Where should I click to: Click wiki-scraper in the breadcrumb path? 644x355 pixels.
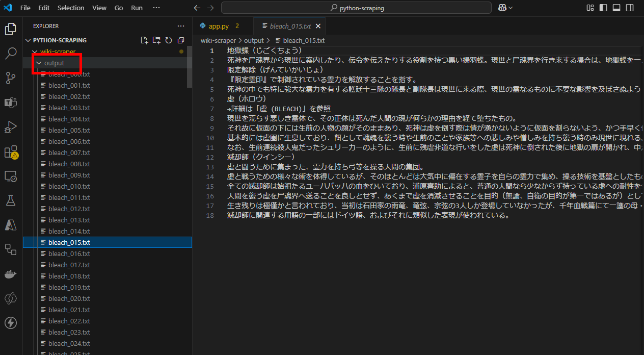(218, 40)
